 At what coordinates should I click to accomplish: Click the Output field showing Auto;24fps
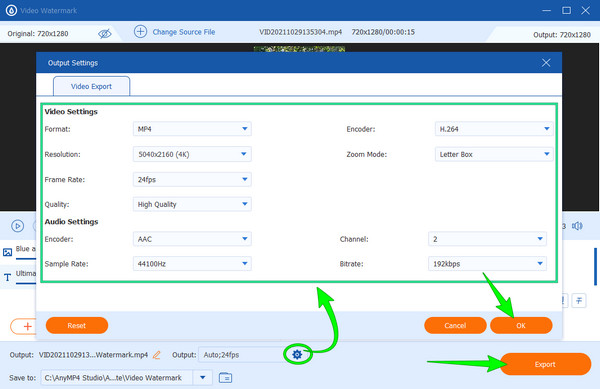tap(241, 355)
